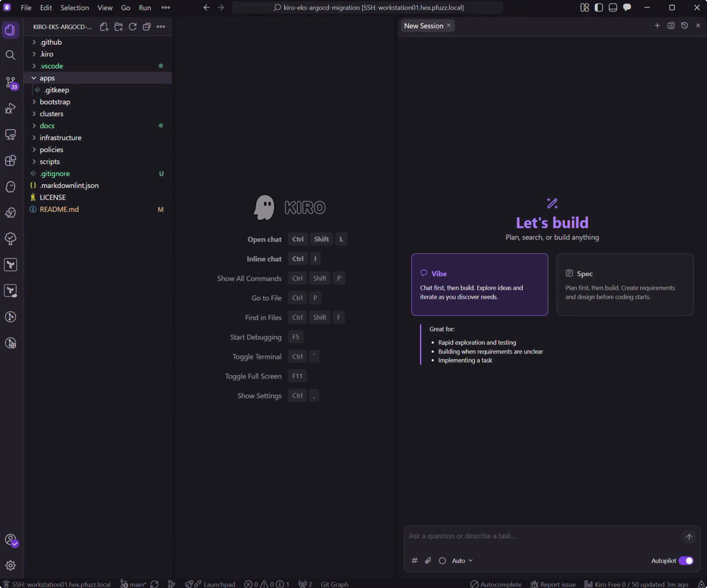This screenshot has width=707, height=588.
Task: Click Report issue in status bar
Action: pyautogui.click(x=553, y=584)
